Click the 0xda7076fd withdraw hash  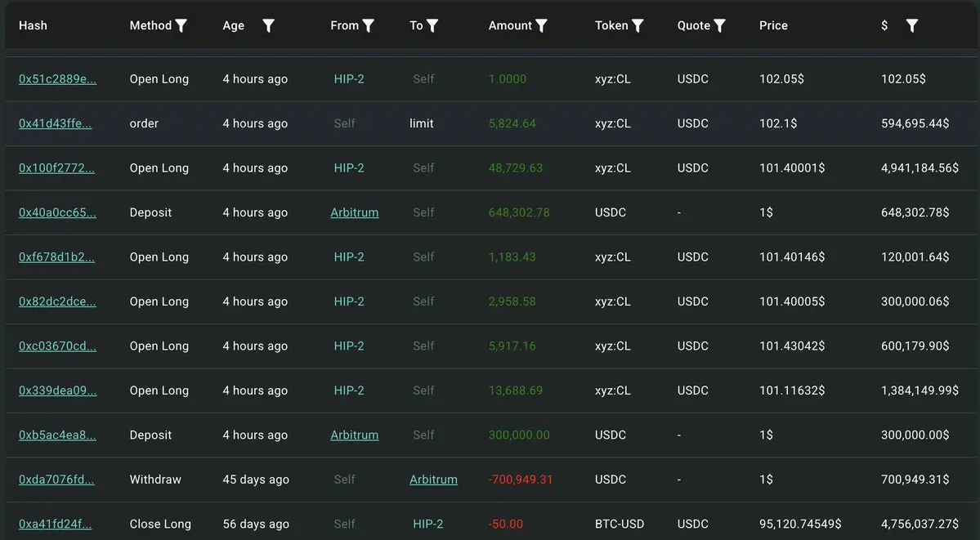pyautogui.click(x=56, y=480)
